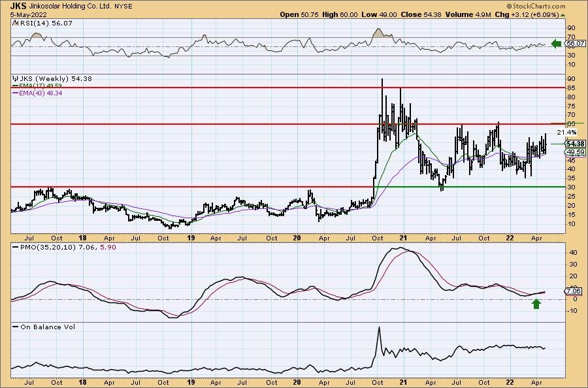The image size is (588, 388).
Task: Click the 21.4% annotation label
Action: pyautogui.click(x=566, y=133)
